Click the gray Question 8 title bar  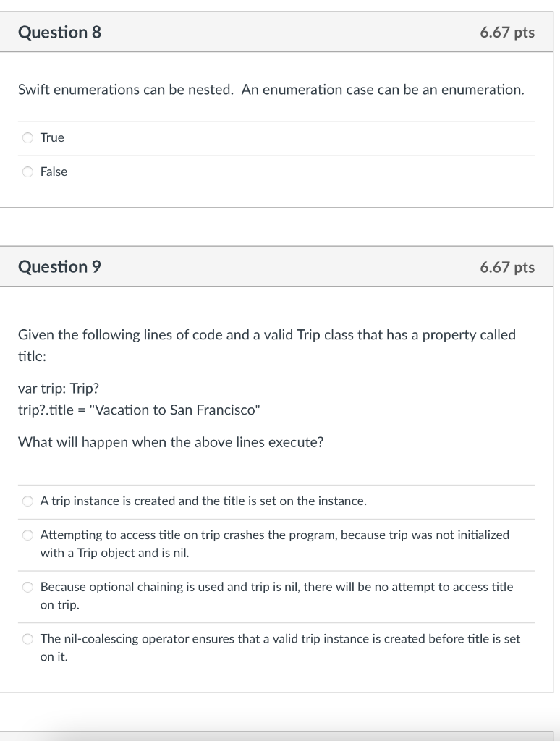coord(289,32)
